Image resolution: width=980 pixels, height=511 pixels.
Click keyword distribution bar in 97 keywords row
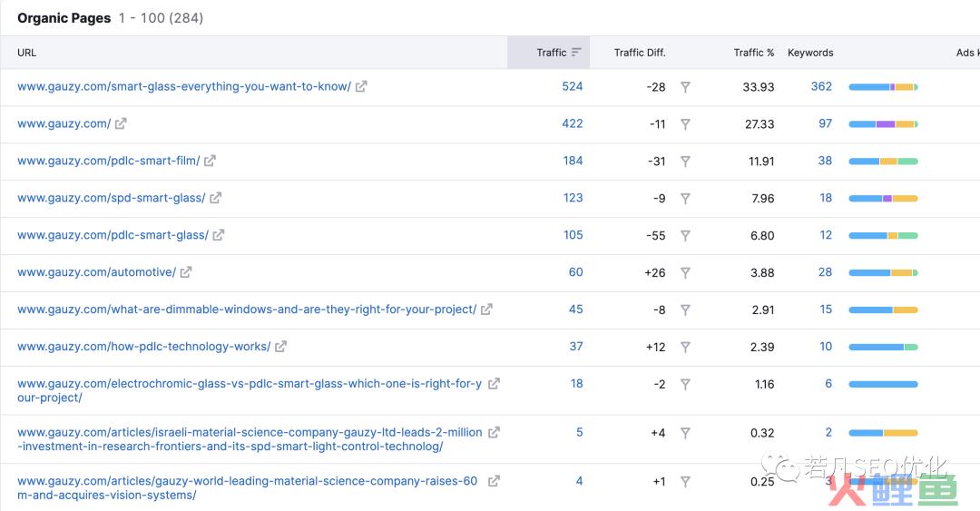click(x=883, y=124)
